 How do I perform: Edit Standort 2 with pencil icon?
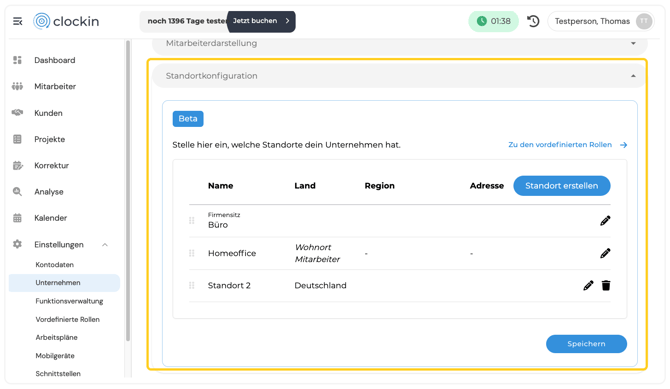588,285
